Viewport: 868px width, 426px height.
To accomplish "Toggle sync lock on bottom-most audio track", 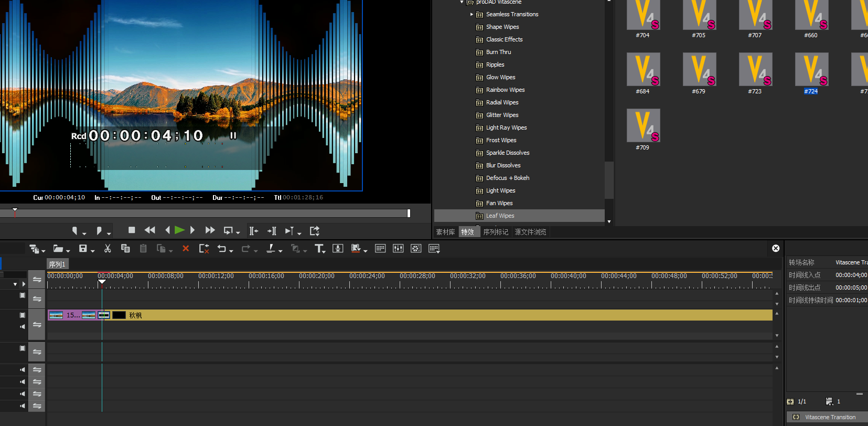I will point(37,406).
